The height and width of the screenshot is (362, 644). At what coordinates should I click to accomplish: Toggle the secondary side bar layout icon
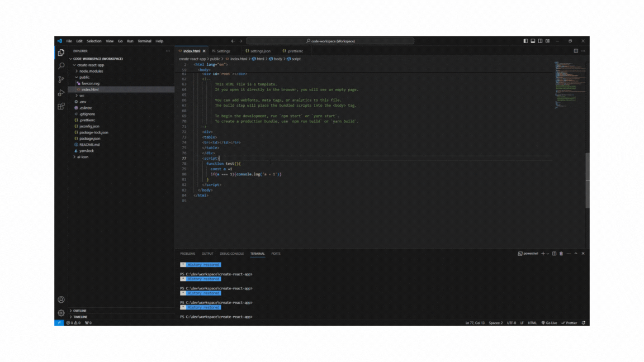point(540,41)
